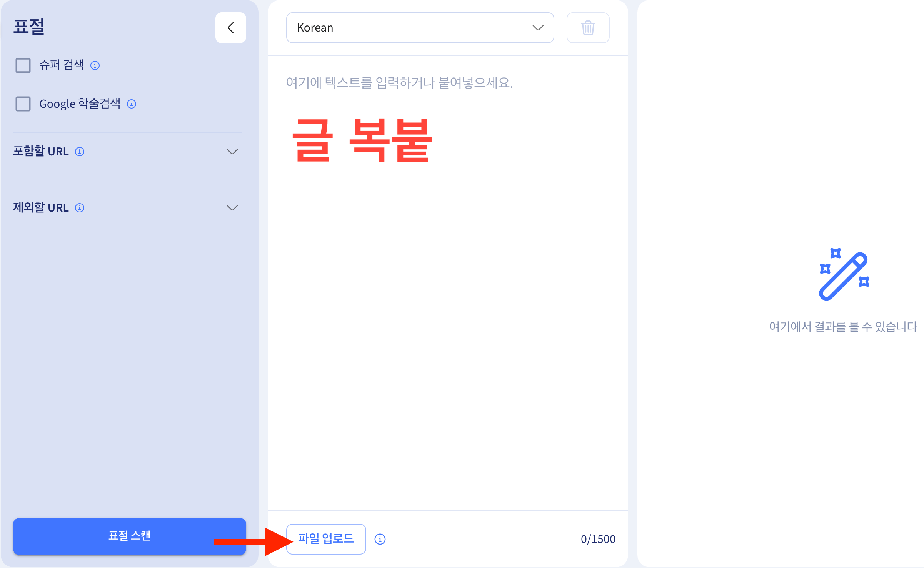This screenshot has height=568, width=924.
Task: Enable the 슈퍼 검색 checkbox
Action: click(23, 65)
